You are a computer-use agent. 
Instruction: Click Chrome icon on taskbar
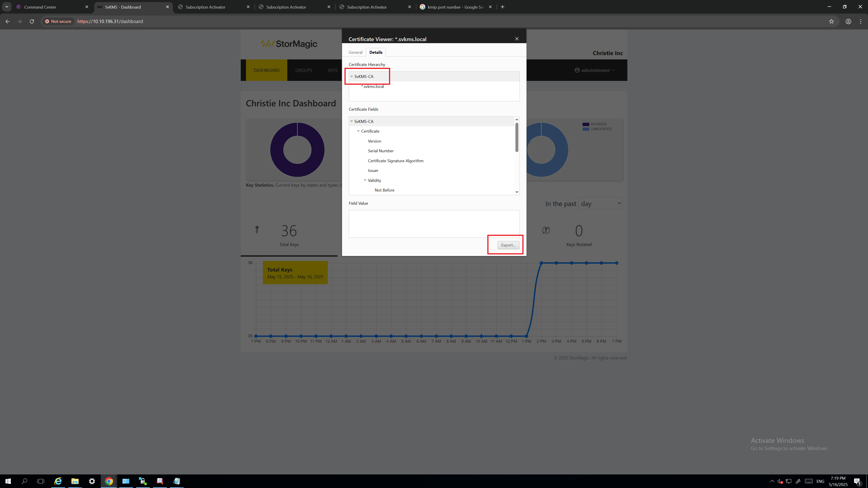(108, 481)
